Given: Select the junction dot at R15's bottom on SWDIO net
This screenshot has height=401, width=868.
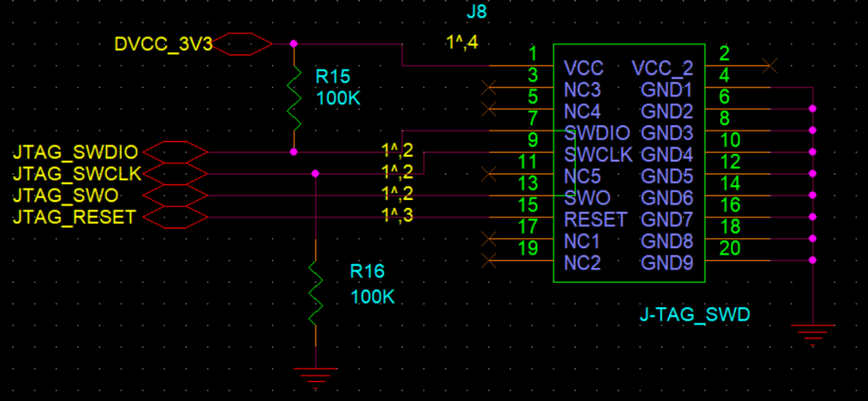Looking at the screenshot, I should (294, 151).
